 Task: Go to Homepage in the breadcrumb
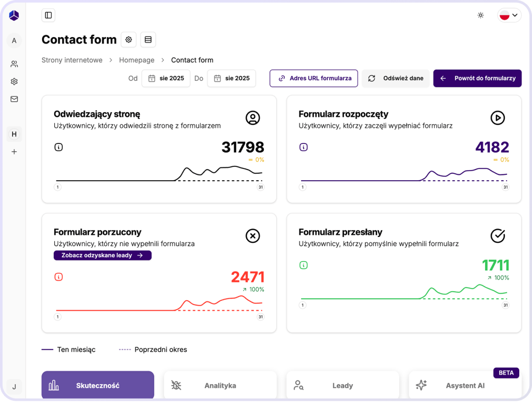[x=137, y=60]
